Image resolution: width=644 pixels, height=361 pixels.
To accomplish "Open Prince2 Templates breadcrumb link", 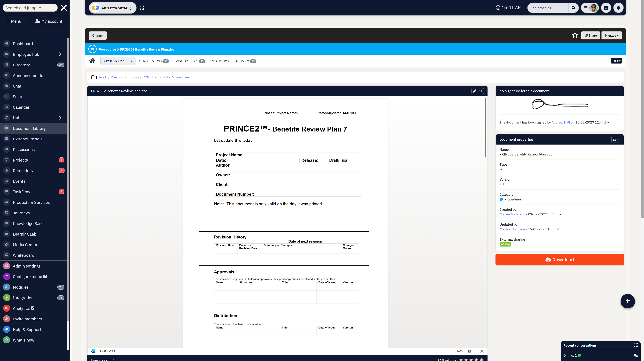I will pos(125,77).
